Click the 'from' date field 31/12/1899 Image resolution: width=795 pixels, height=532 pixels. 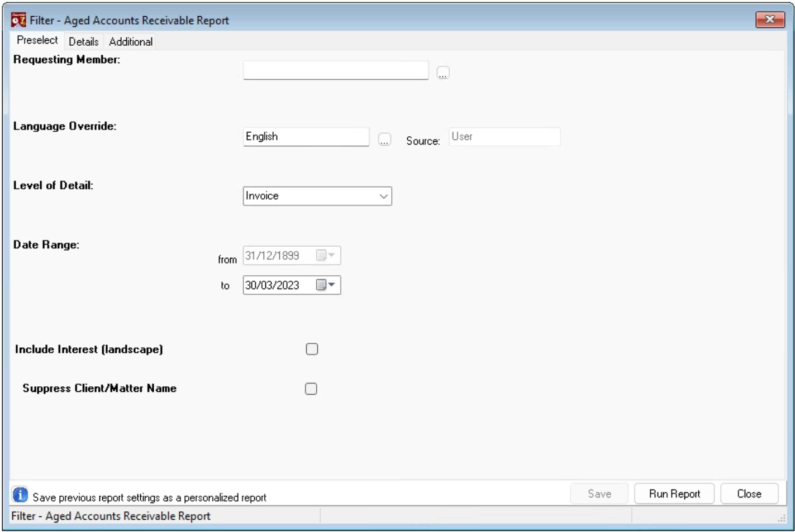tap(292, 255)
